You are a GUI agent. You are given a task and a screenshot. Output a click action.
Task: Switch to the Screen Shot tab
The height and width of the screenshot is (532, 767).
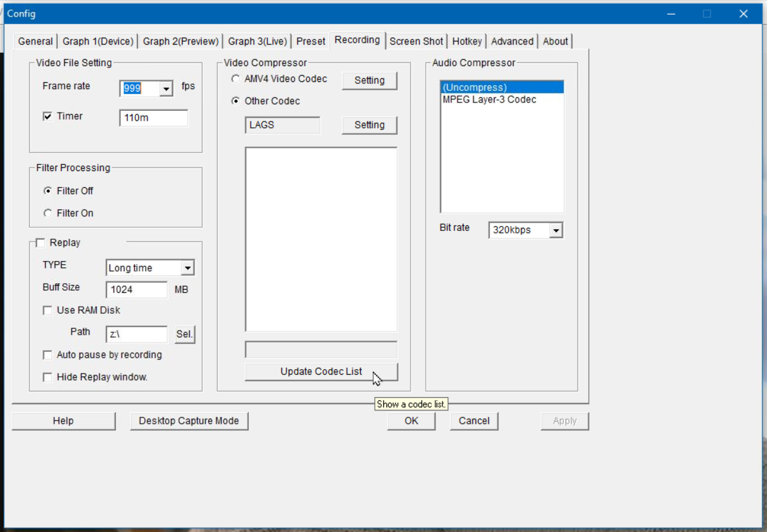[416, 41]
